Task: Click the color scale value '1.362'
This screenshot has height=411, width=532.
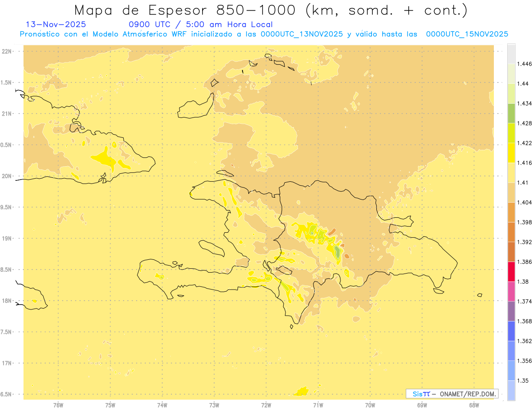Action: click(x=524, y=341)
